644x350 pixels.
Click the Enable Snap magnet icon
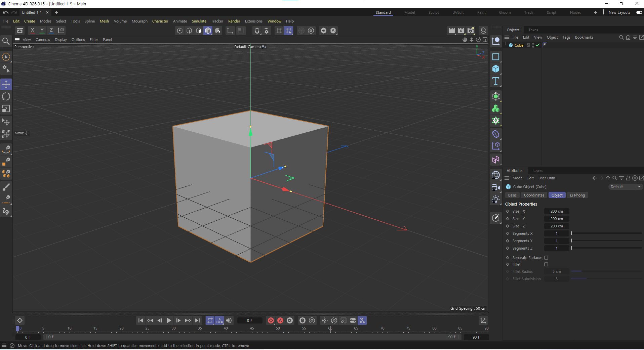[257, 31]
